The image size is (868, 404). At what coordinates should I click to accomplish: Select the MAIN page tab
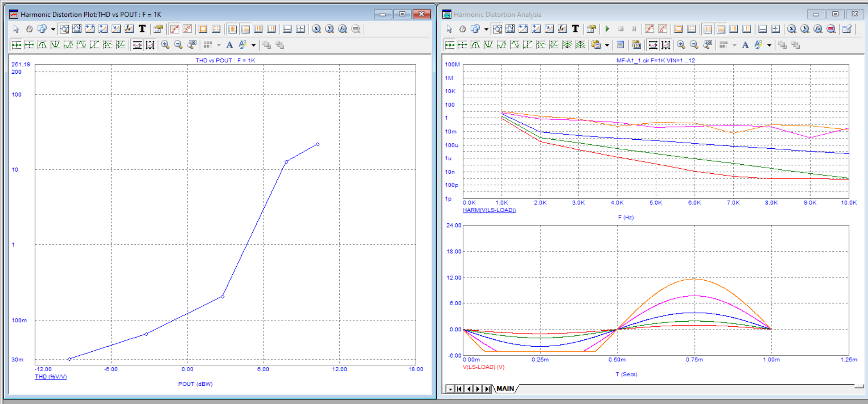tap(505, 389)
